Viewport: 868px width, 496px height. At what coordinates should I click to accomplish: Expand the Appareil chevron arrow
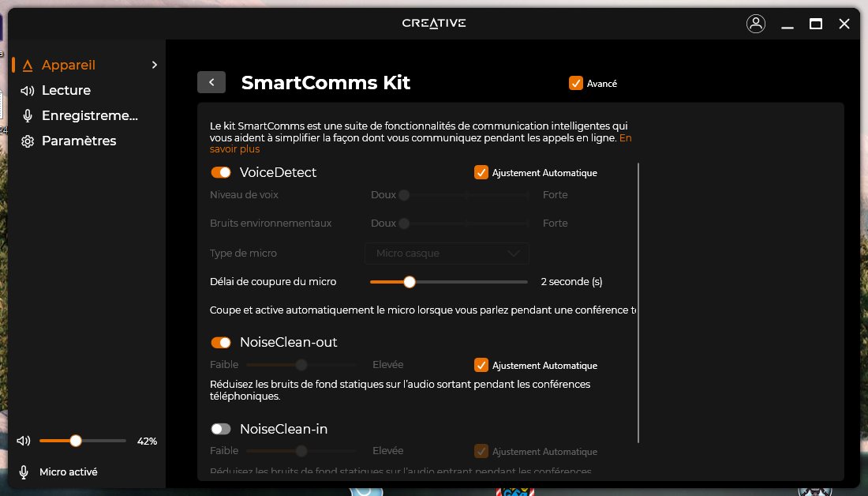point(155,66)
